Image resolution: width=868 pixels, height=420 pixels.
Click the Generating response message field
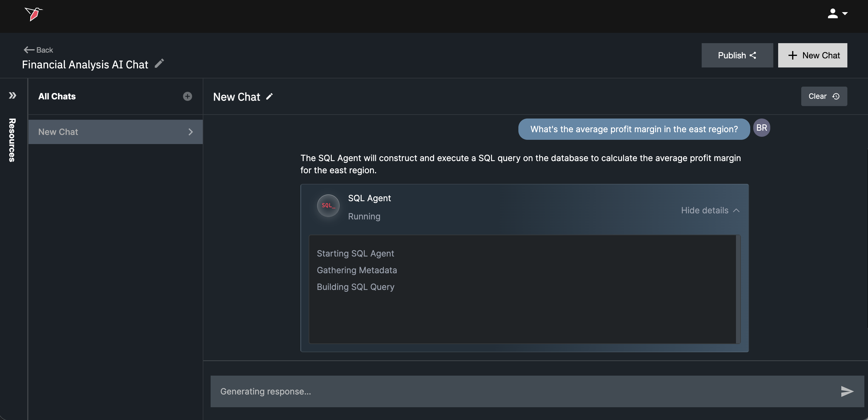click(x=522, y=391)
